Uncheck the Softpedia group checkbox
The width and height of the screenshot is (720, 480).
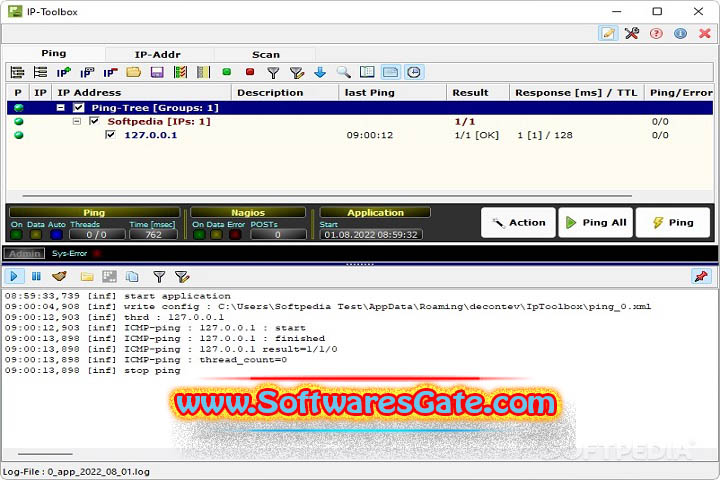(94, 121)
